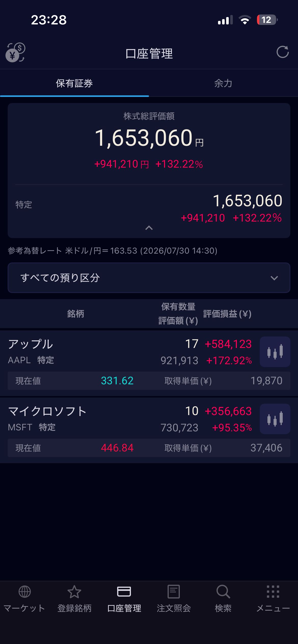Open 検索 magnifier tab
The width and height of the screenshot is (298, 644).
coord(223,599)
